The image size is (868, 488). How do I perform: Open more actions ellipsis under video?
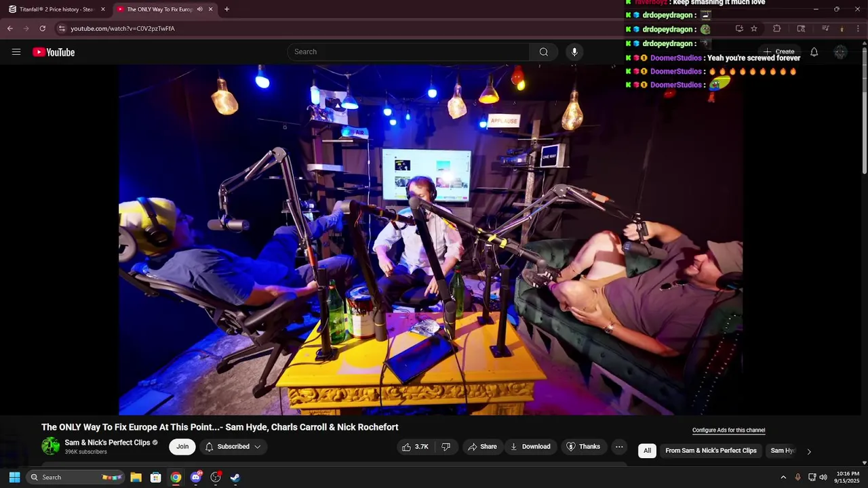coord(619,447)
